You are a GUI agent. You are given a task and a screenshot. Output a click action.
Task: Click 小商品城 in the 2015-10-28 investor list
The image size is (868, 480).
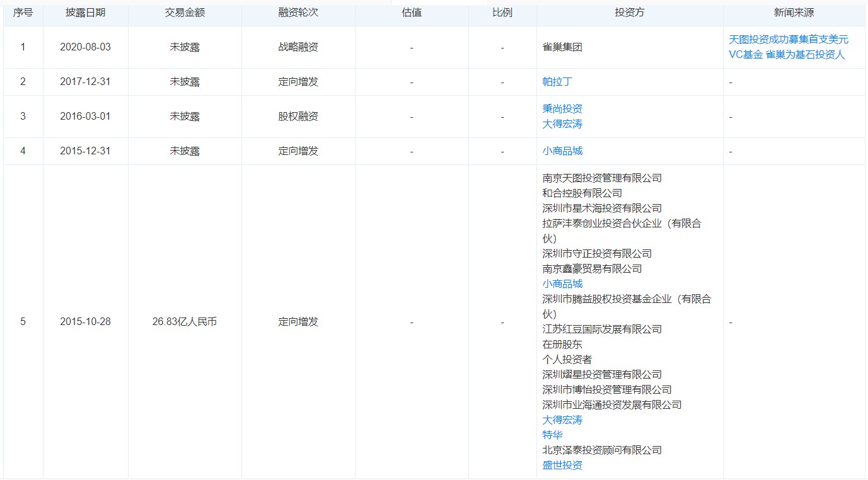click(x=562, y=284)
